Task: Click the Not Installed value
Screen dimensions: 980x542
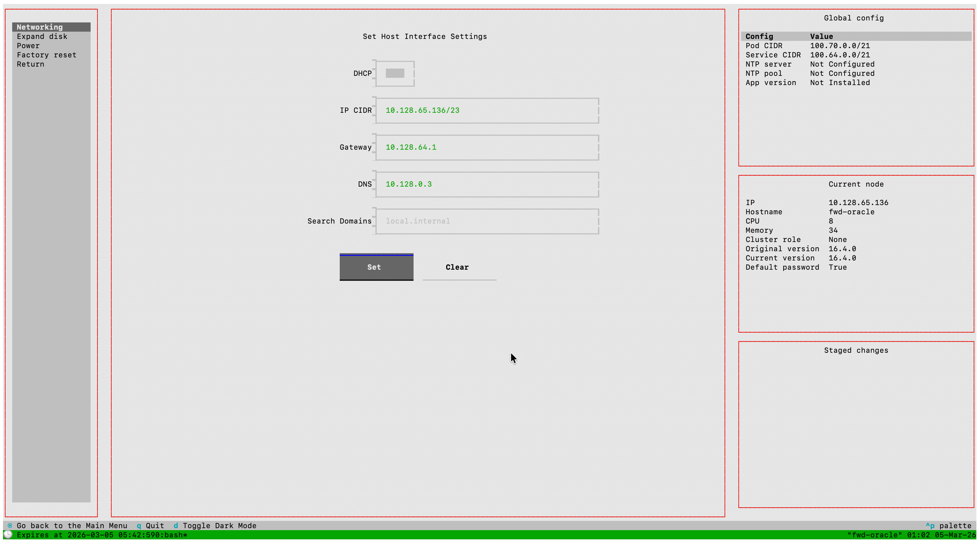Action: [x=840, y=83]
